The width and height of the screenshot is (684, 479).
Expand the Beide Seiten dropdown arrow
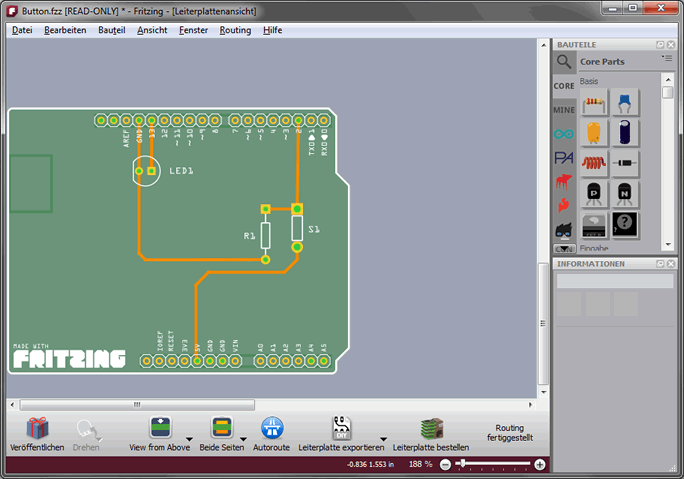243,436
